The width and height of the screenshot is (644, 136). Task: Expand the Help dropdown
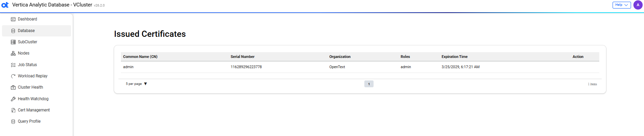621,5
